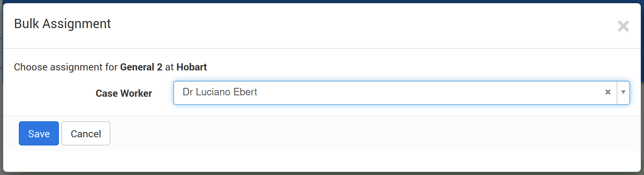Cancel the bulk assignment
The image size is (644, 175).
86,133
